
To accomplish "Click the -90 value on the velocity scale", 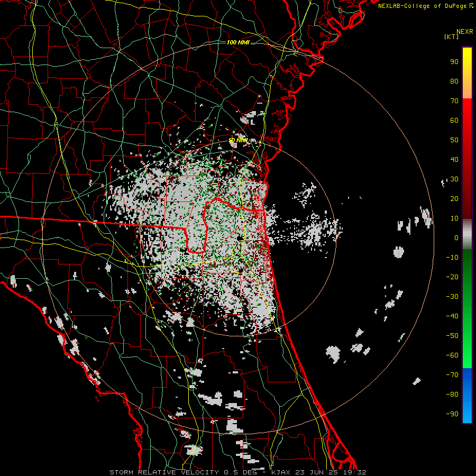I will click(x=452, y=414).
